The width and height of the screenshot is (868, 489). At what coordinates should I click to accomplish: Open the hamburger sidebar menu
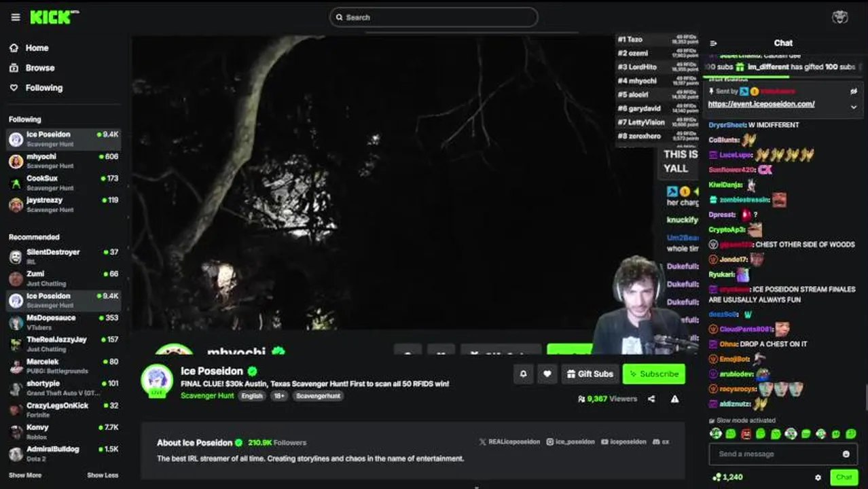click(16, 17)
